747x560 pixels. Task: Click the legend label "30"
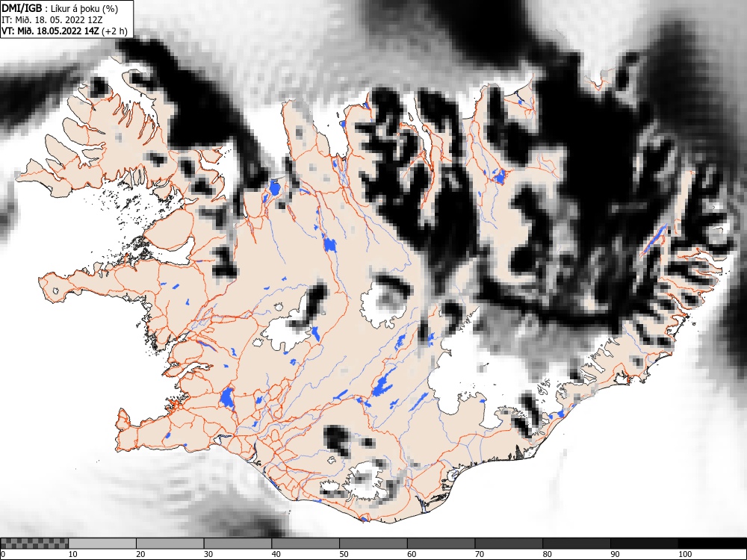(x=208, y=554)
